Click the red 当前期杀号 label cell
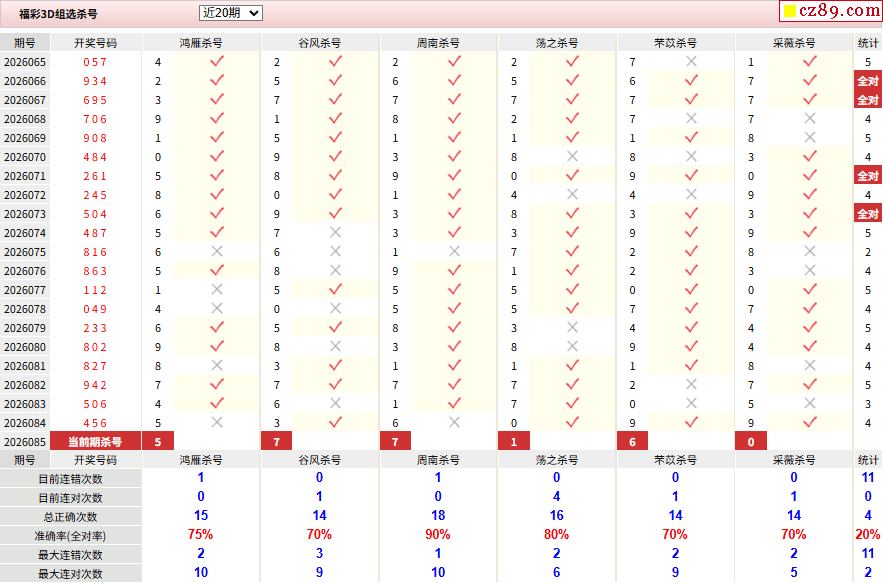883x583 pixels. [x=95, y=442]
